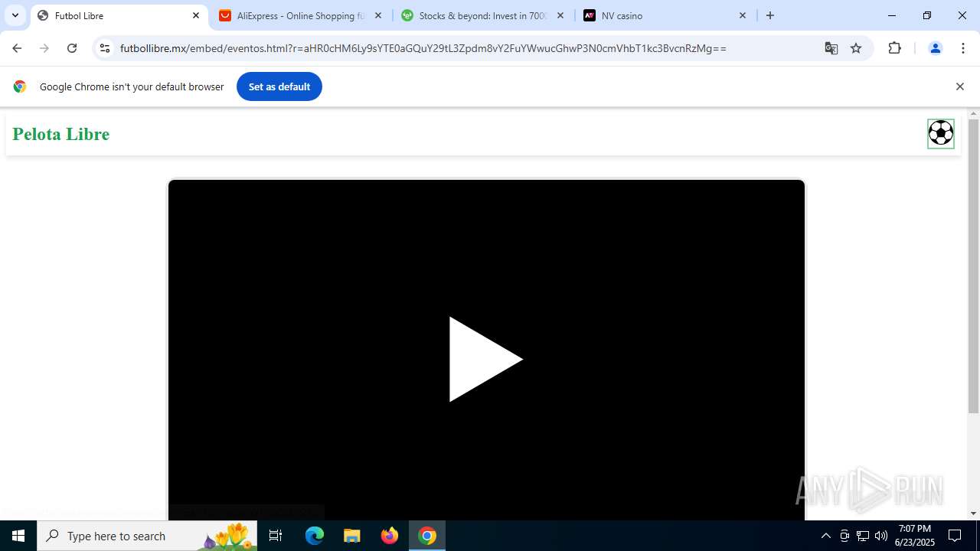Close the Futbol Libre tab
Image resolution: width=980 pixels, height=551 pixels.
click(x=196, y=15)
